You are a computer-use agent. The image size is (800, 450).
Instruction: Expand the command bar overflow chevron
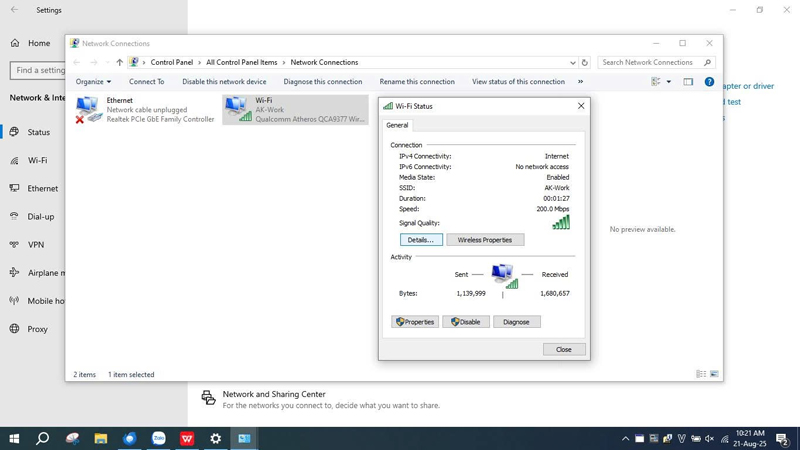581,82
